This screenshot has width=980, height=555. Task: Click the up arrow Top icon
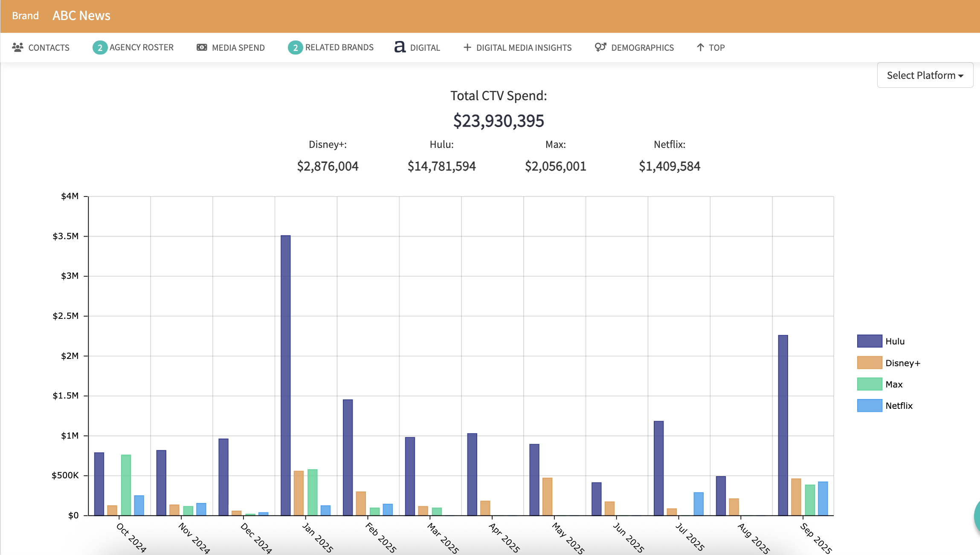pos(700,47)
